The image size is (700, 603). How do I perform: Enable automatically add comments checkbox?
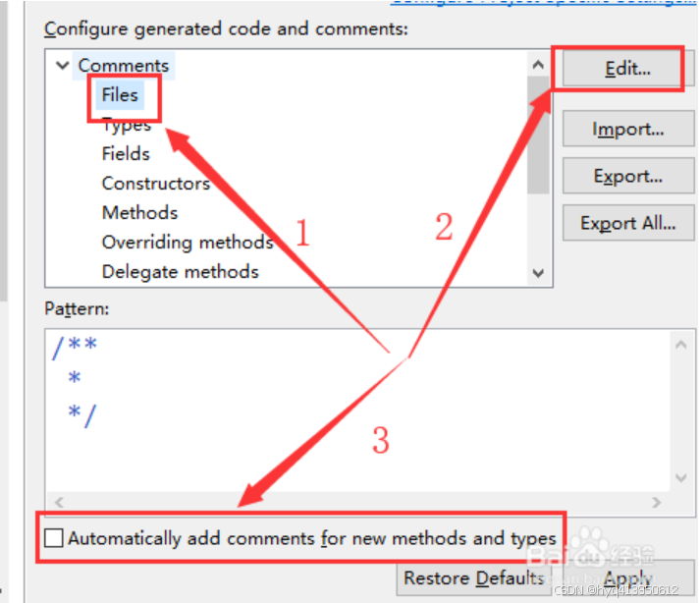pos(54,538)
